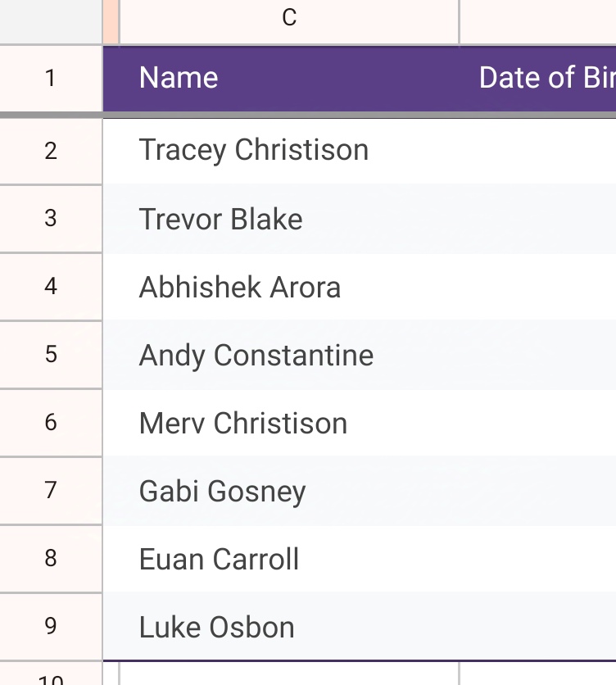
Task: Select row 8 header
Action: 51,559
